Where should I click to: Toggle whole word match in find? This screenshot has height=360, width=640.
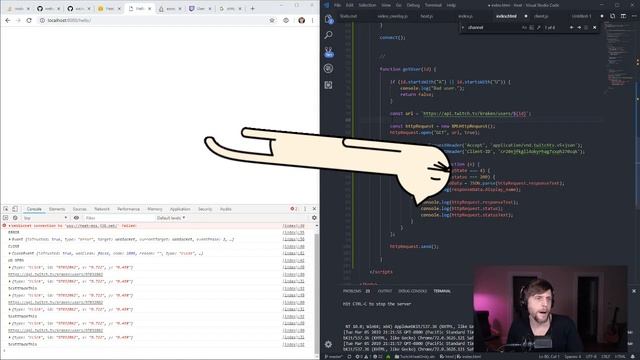(531, 27)
